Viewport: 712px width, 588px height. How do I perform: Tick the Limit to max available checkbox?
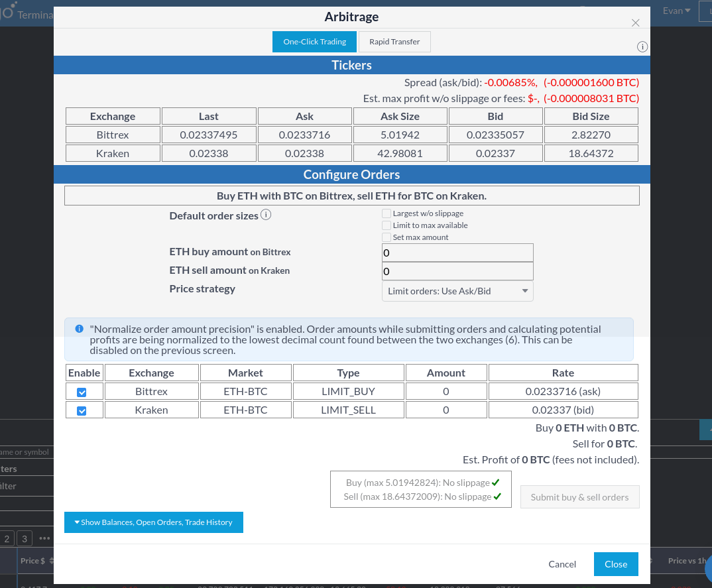point(386,225)
